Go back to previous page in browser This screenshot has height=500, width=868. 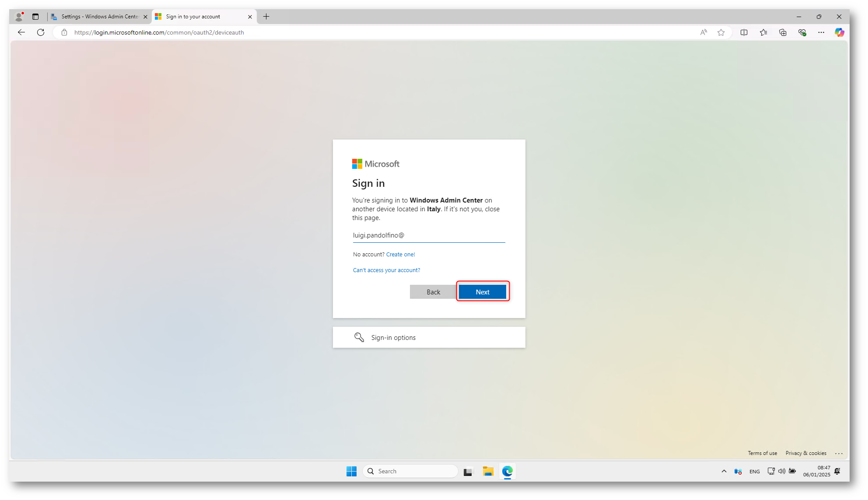[x=21, y=32]
